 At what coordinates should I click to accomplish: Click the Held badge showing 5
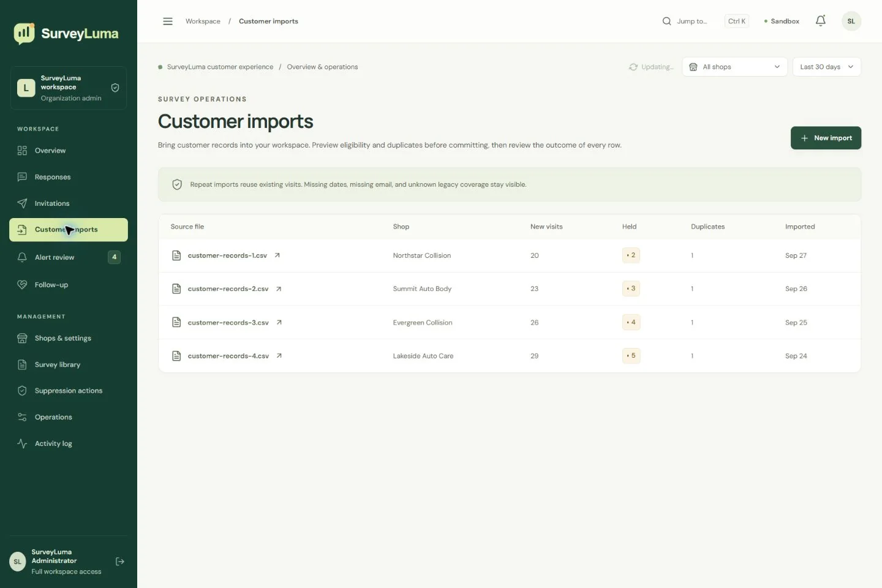pyautogui.click(x=631, y=356)
